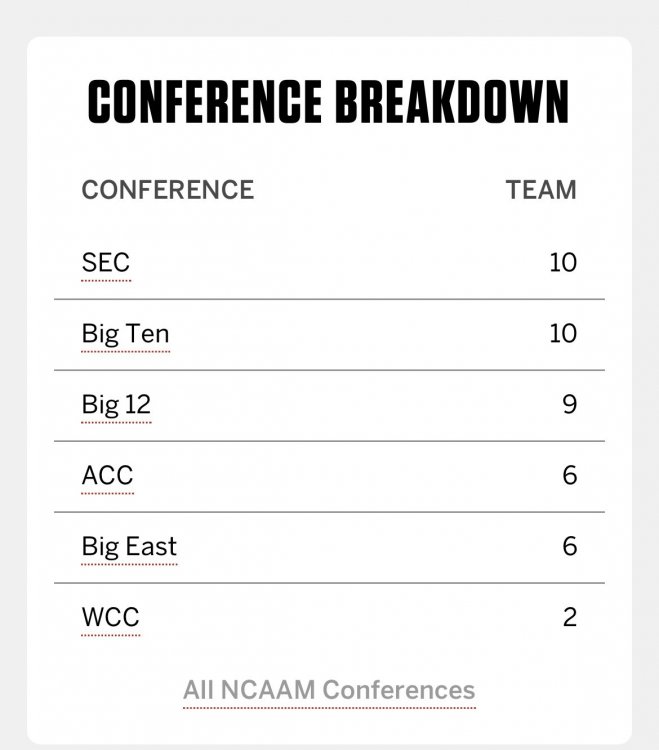
Task: Click the Big Ten row's team count of 10
Action: pyautogui.click(x=563, y=334)
